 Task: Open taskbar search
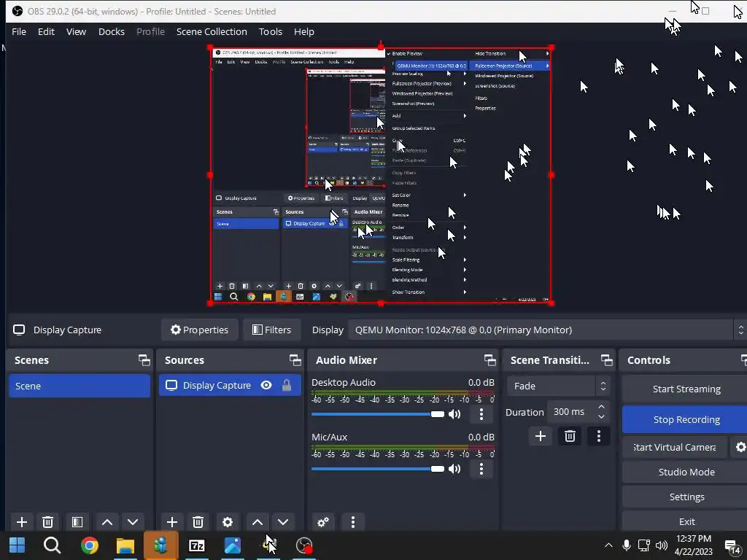point(52,545)
